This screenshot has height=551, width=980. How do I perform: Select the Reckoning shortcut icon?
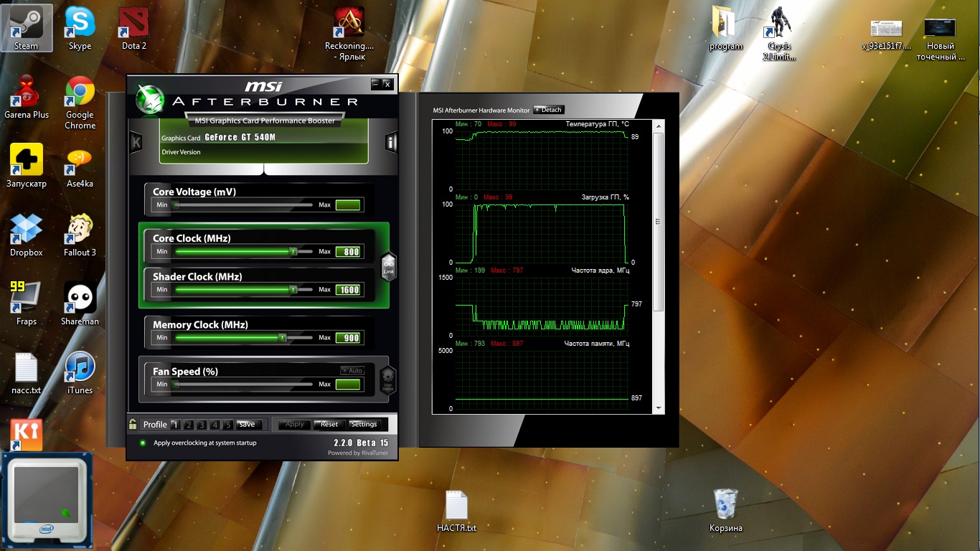click(349, 34)
